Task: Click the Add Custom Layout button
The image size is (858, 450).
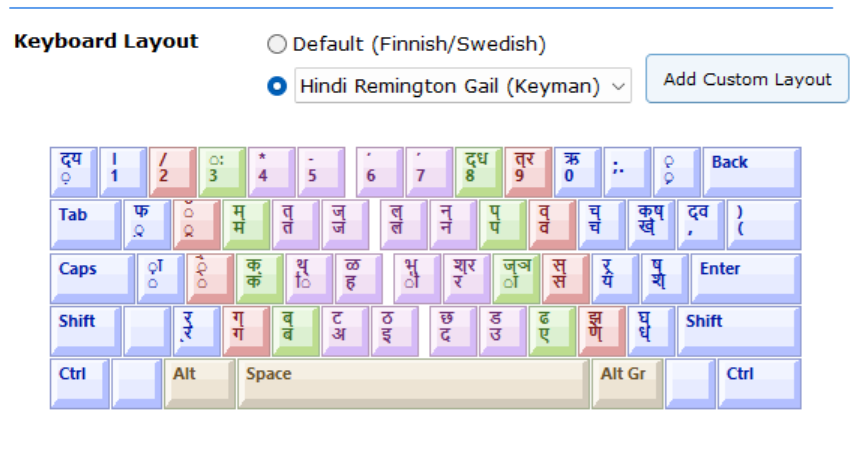Action: click(747, 79)
